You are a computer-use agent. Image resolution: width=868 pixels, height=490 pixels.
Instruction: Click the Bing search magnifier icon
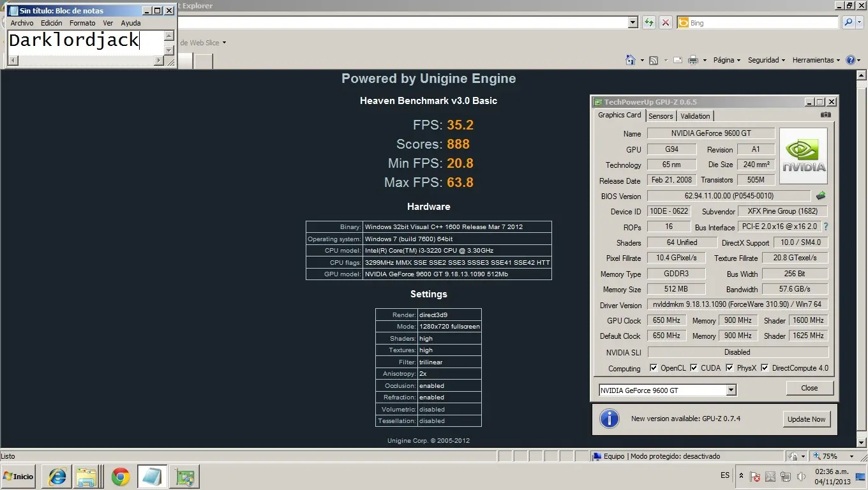pyautogui.click(x=848, y=22)
